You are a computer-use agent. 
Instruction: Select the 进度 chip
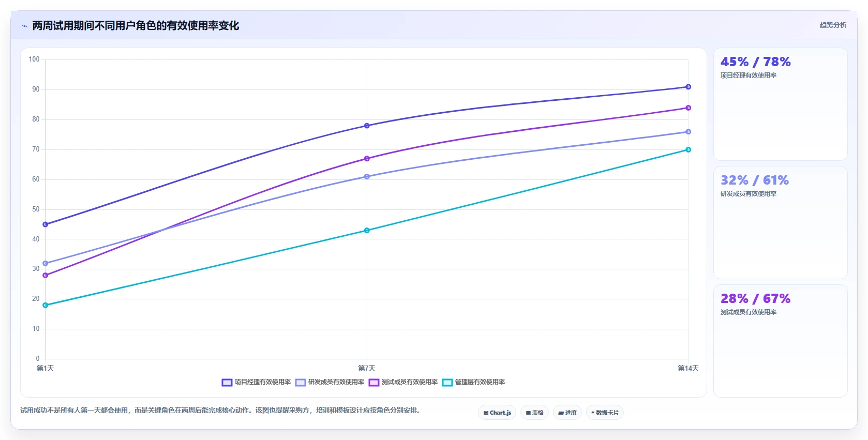567,413
